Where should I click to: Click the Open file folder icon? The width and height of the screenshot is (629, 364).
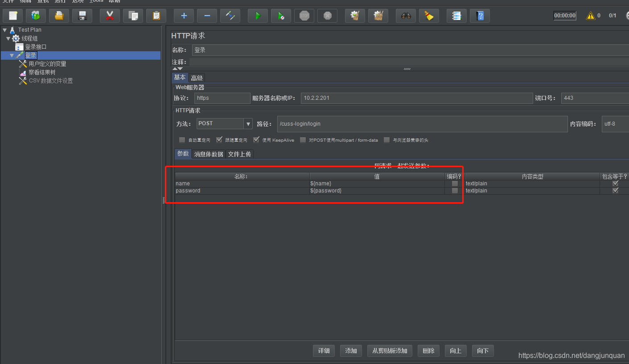59,16
